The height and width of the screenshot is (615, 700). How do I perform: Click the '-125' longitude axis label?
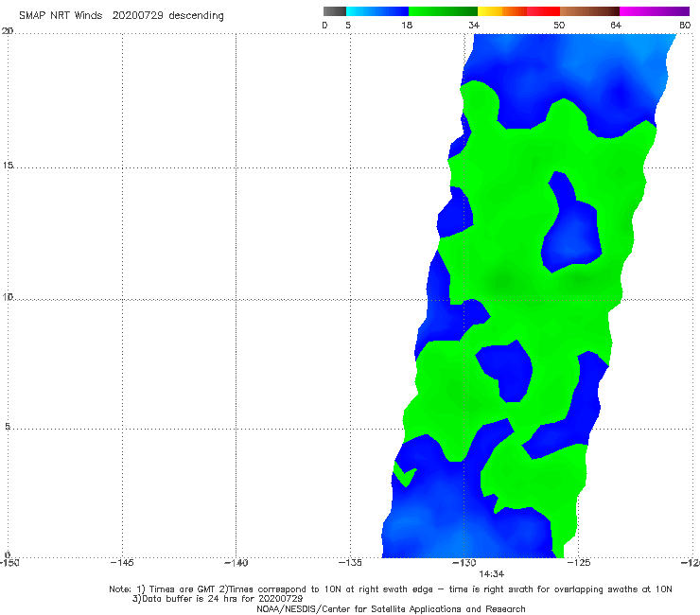(578, 563)
